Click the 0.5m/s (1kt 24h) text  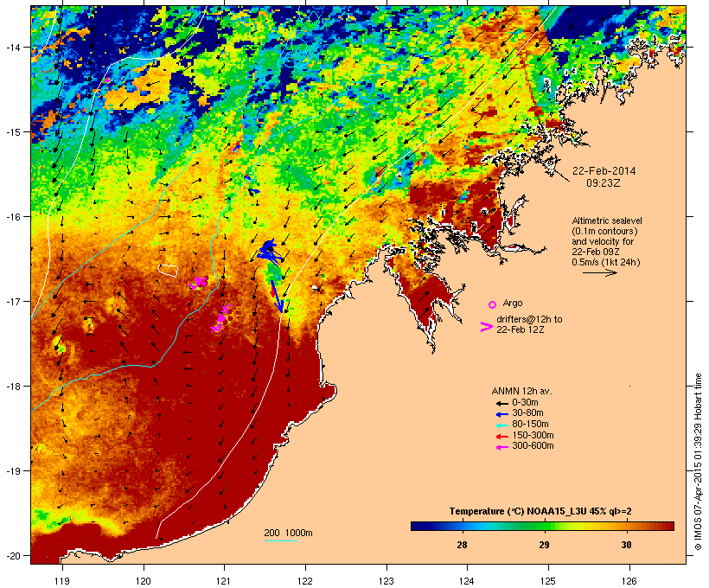click(606, 262)
